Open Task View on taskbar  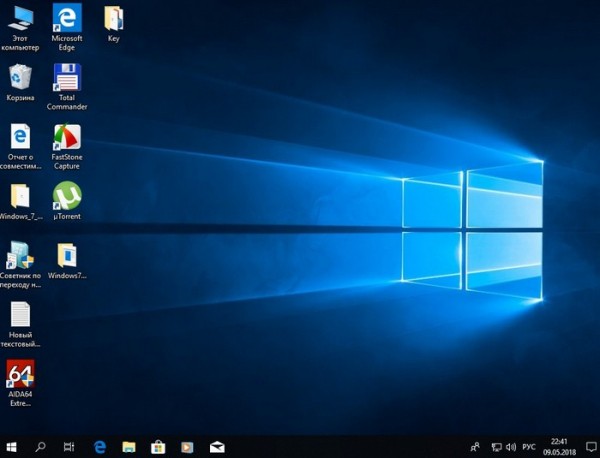(69, 447)
